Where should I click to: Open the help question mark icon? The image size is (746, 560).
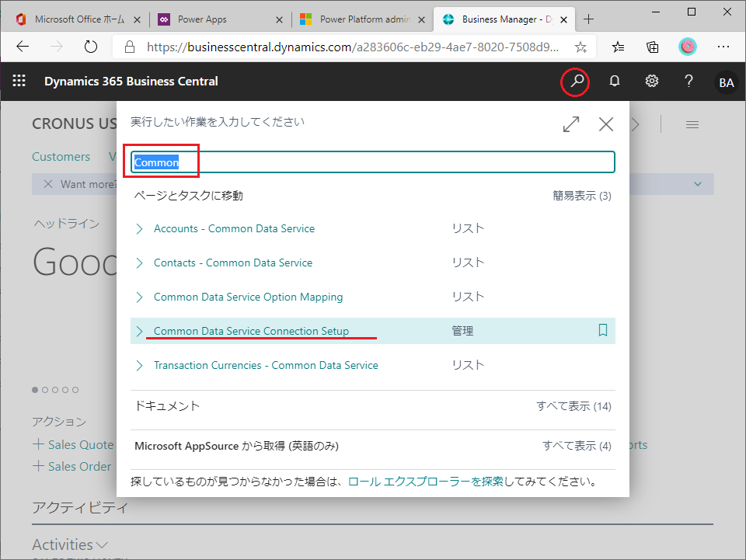point(688,81)
